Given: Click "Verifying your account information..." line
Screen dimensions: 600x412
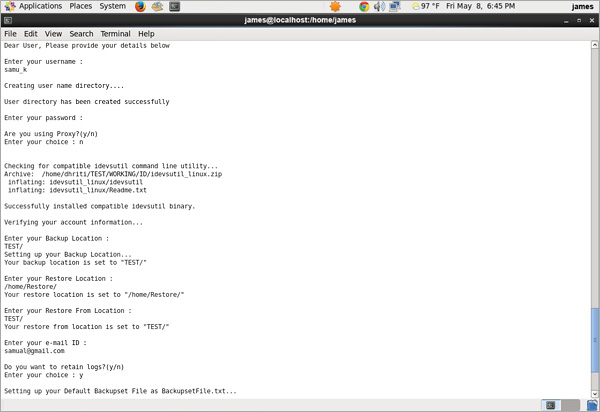Looking at the screenshot, I should 73,222.
